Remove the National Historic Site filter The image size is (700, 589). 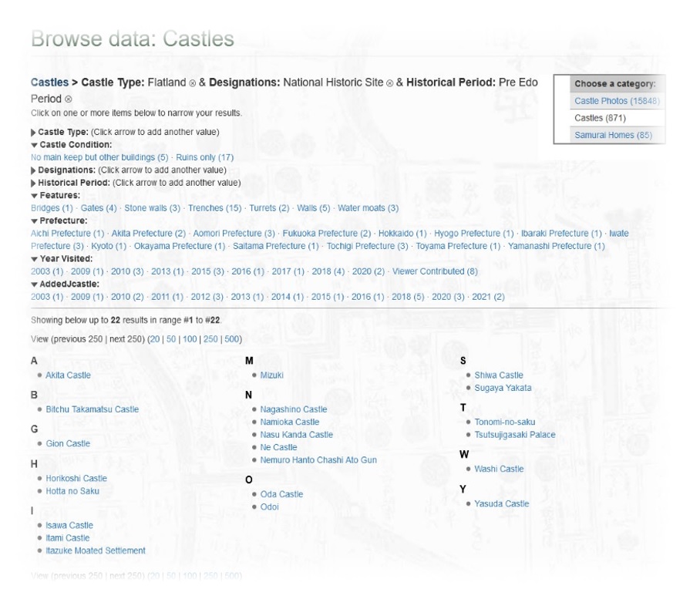[389, 83]
